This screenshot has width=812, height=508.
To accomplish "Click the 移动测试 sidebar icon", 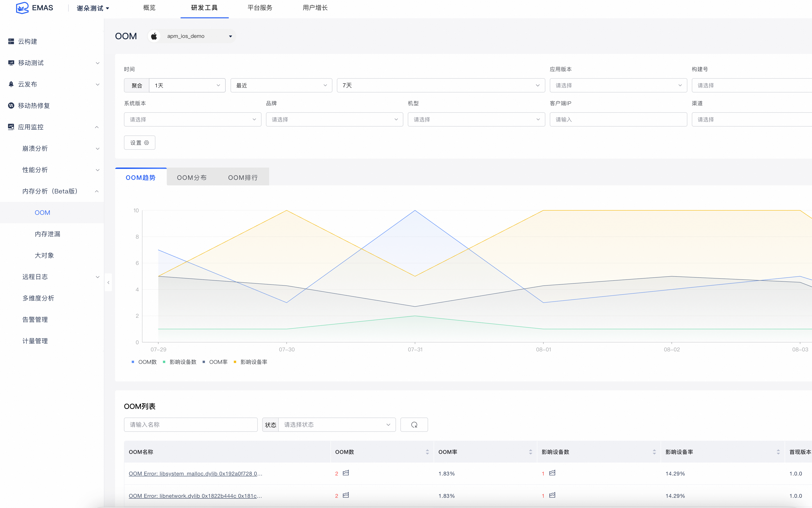I will (x=11, y=63).
